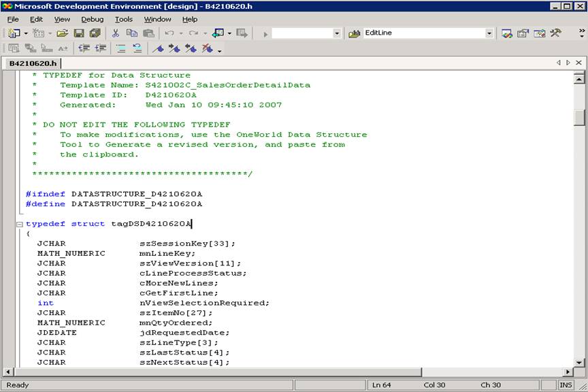Click the nViewSelectionRequired declaration line
This screenshot has height=392, width=588.
click(x=153, y=303)
